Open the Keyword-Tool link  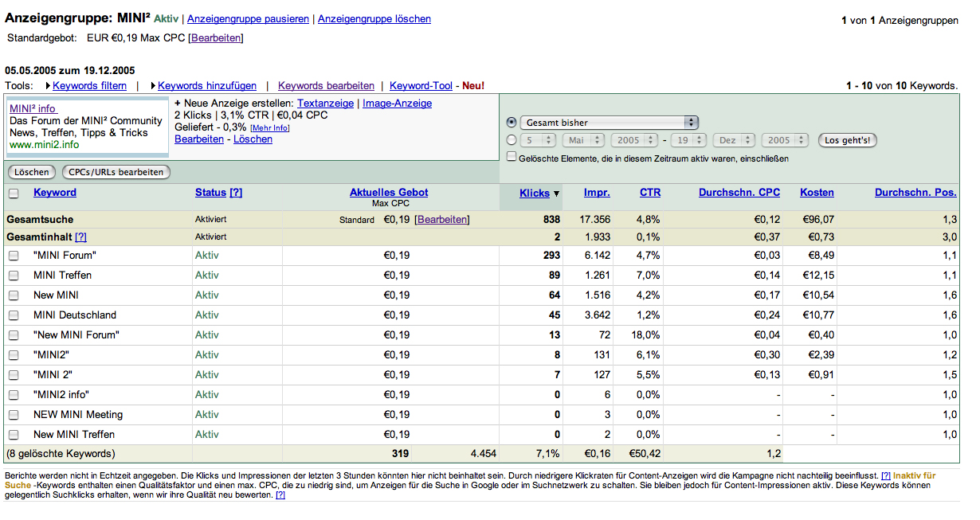421,86
